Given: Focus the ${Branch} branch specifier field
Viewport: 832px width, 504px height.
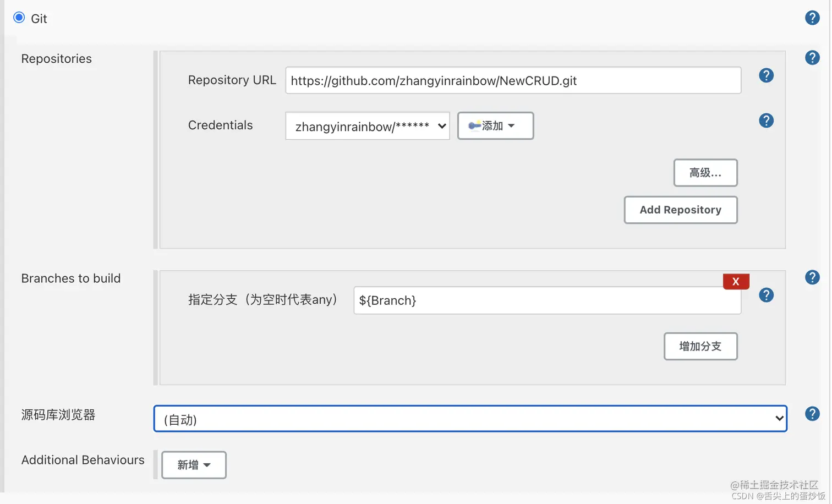Looking at the screenshot, I should point(547,300).
